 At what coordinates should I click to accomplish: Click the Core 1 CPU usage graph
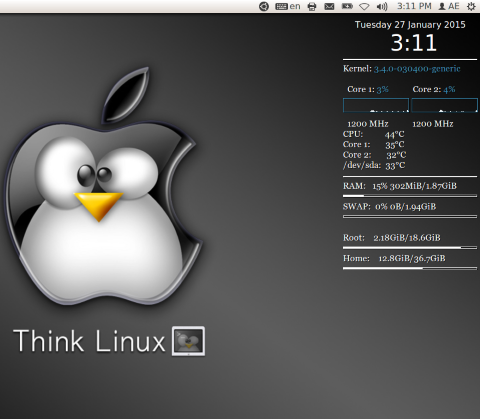pyautogui.click(x=376, y=105)
